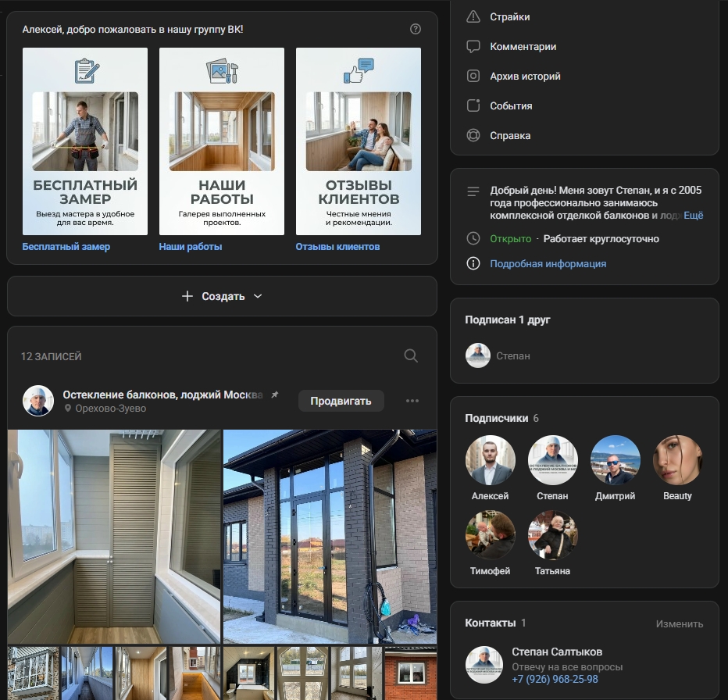This screenshot has width=728, height=700.
Task: Open Подробная информация link
Action: click(x=548, y=263)
